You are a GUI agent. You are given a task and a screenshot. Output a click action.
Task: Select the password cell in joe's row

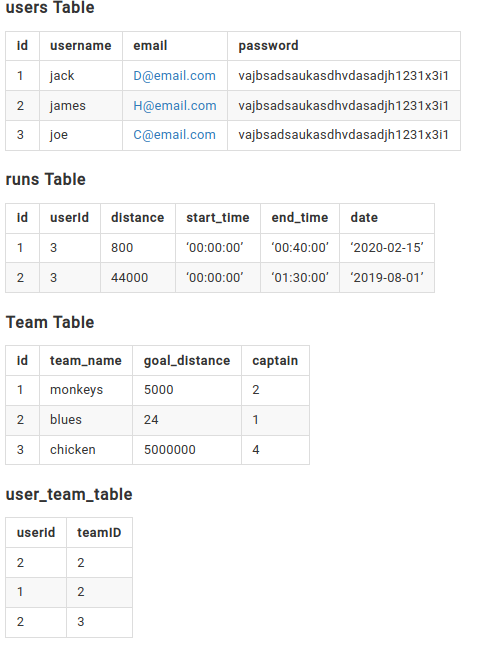click(x=344, y=135)
